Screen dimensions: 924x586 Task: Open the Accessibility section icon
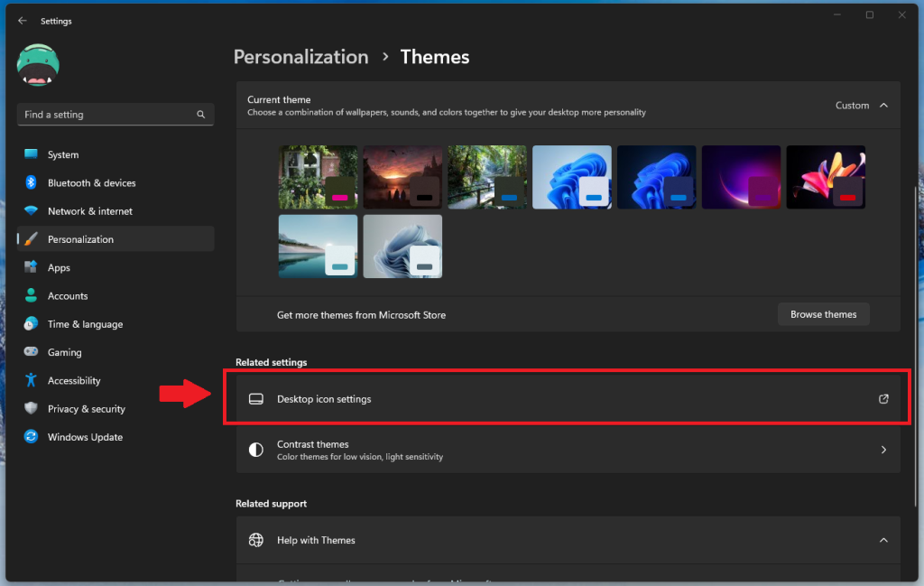click(32, 380)
